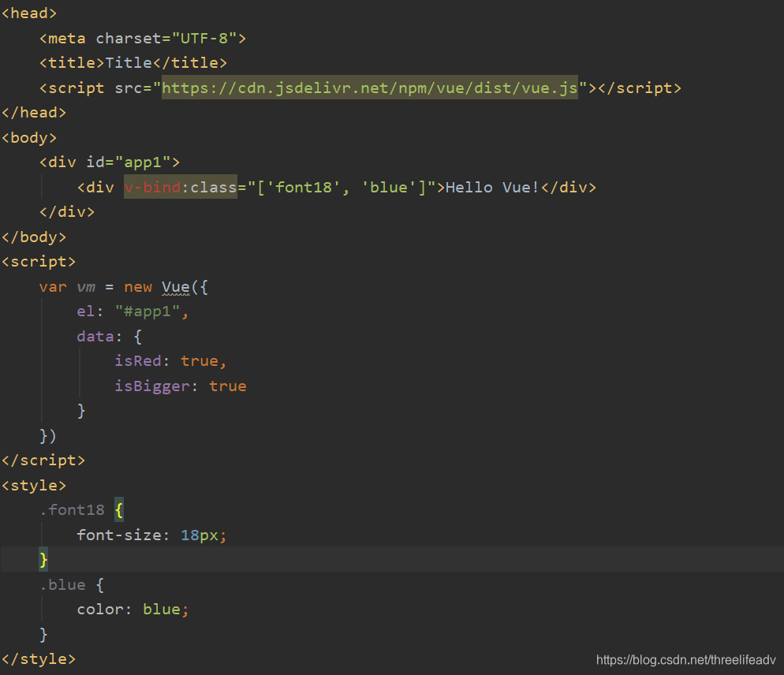
Task: Click the data: { line
Action: [109, 336]
